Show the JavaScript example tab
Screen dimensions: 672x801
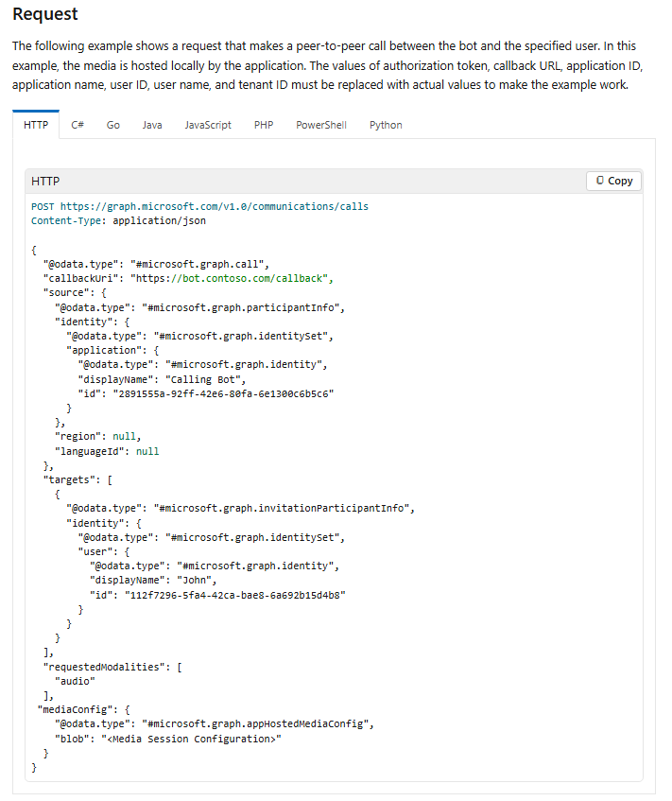point(208,125)
